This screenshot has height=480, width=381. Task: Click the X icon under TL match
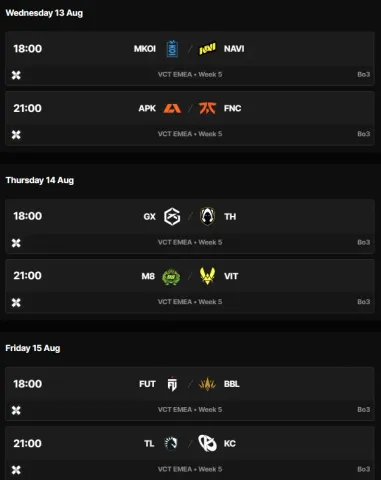[x=16, y=470]
